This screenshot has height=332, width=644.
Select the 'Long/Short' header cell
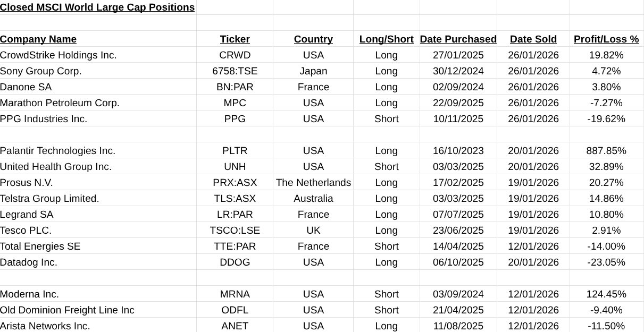click(x=386, y=39)
